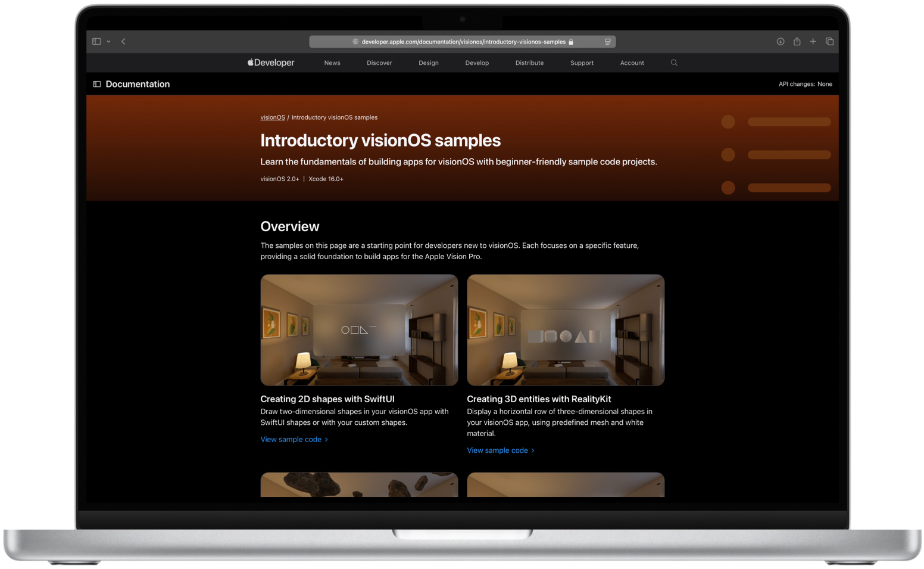This screenshot has height=569, width=924.
Task: Click the Share icon in Safari toolbar
Action: pos(797,42)
